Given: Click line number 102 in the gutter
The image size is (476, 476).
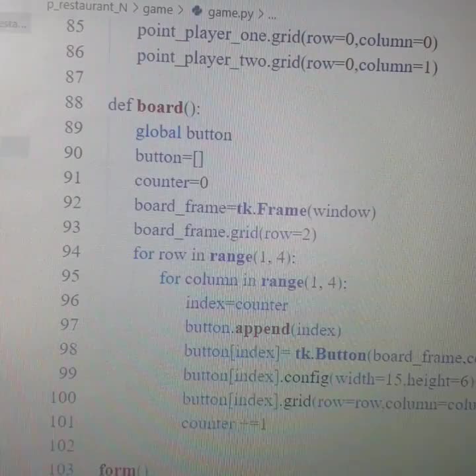Looking at the screenshot, I should pos(62,446).
